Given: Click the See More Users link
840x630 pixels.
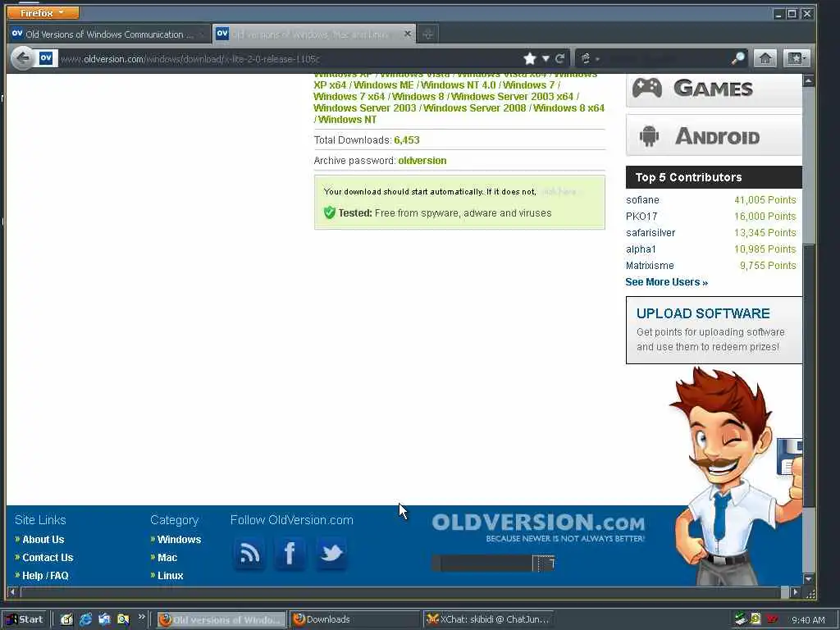Looking at the screenshot, I should [666, 282].
